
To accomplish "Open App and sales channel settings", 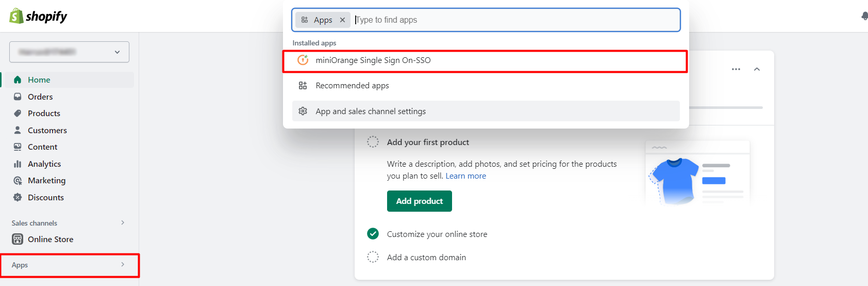I will click(x=486, y=111).
